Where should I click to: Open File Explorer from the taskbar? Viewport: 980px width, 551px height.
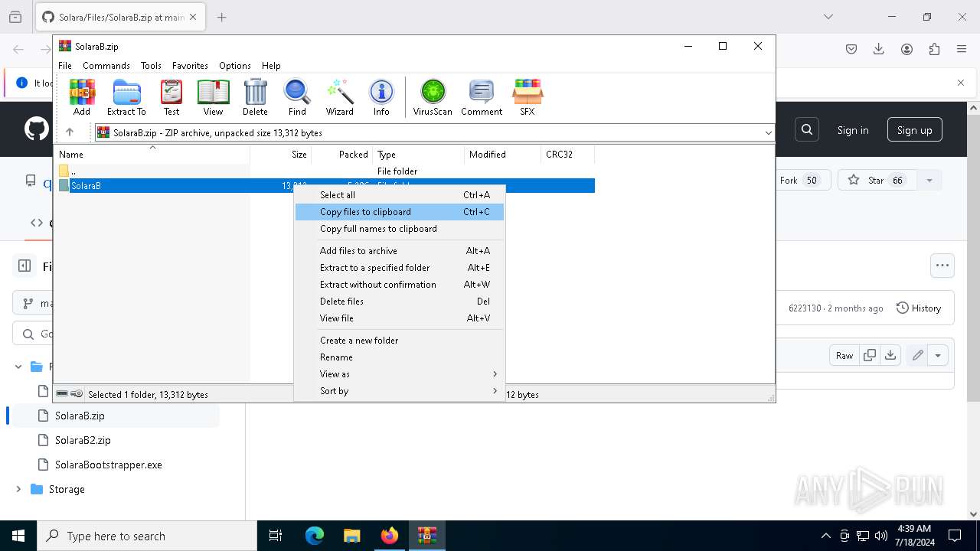(x=352, y=536)
